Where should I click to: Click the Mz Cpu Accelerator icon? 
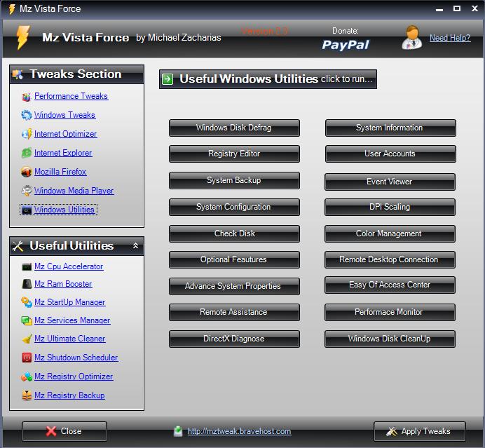[27, 266]
